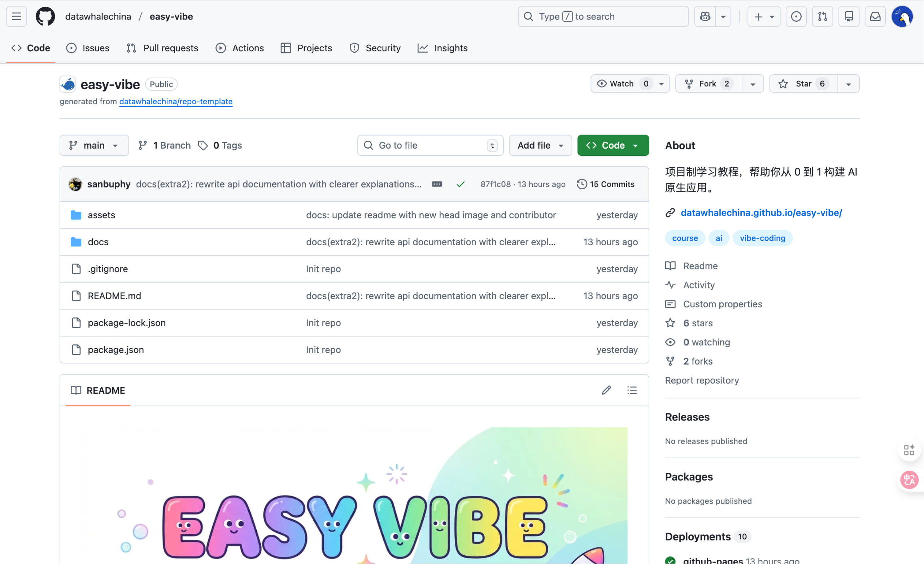
Task: Edit the README using the pencil icon
Action: 606,390
